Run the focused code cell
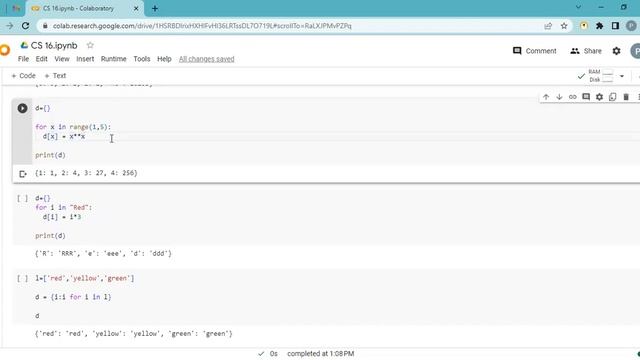 click(x=22, y=108)
